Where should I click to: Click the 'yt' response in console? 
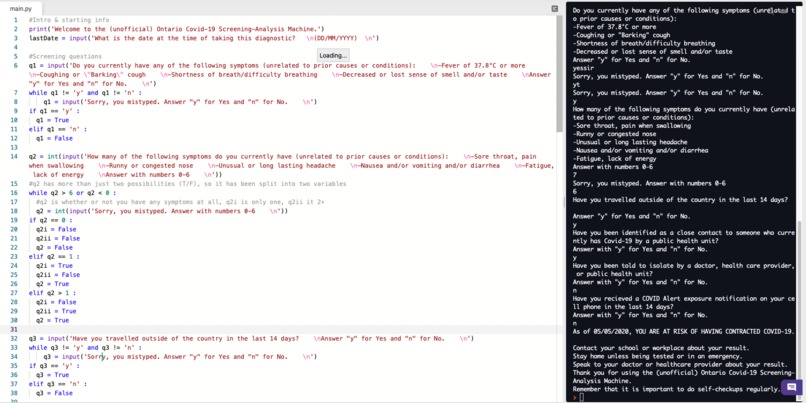click(576, 85)
